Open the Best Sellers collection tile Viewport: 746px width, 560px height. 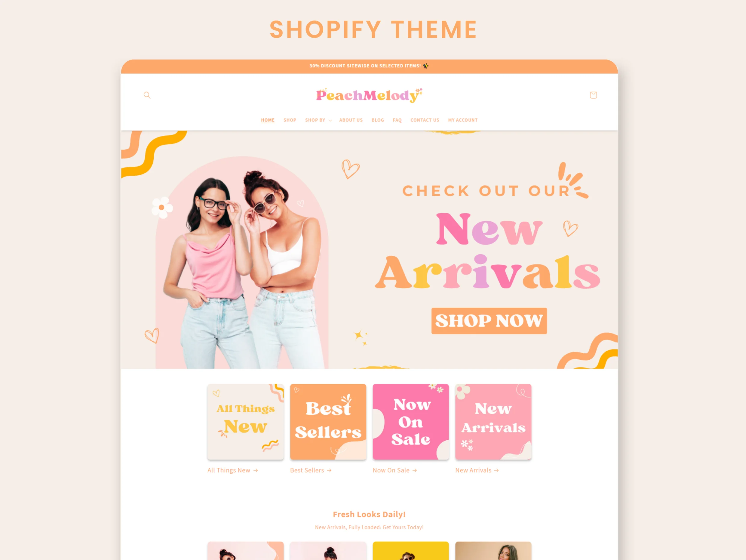(x=328, y=422)
